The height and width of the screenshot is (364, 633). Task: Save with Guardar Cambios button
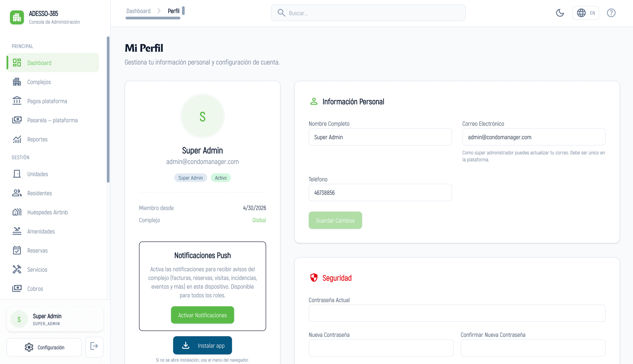[335, 220]
